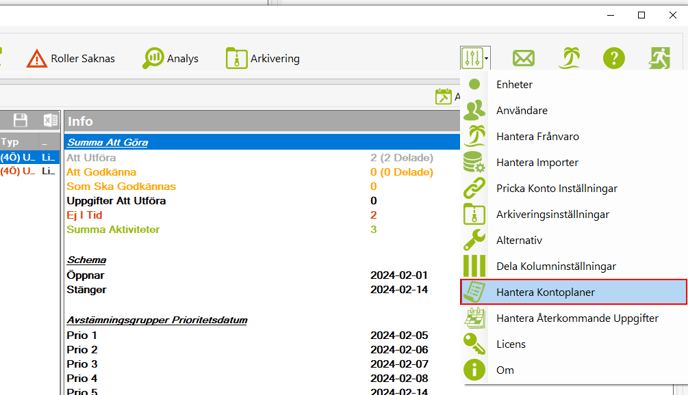
Task: Export using the Excel icon
Action: (x=50, y=120)
